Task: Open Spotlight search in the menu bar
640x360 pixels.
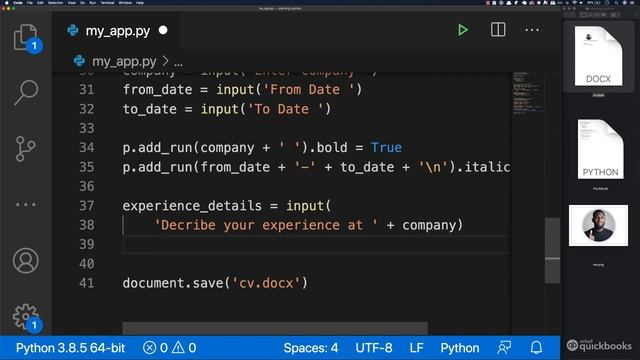Action: point(616,2)
